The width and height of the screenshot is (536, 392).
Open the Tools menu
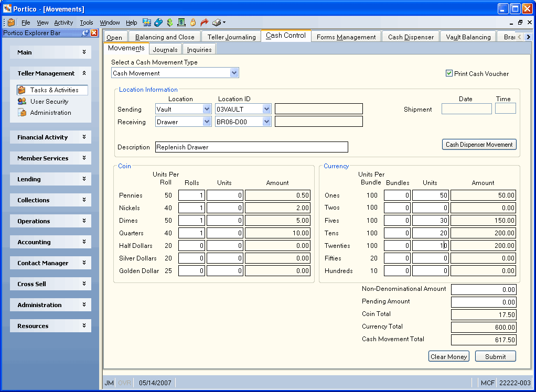coord(87,23)
